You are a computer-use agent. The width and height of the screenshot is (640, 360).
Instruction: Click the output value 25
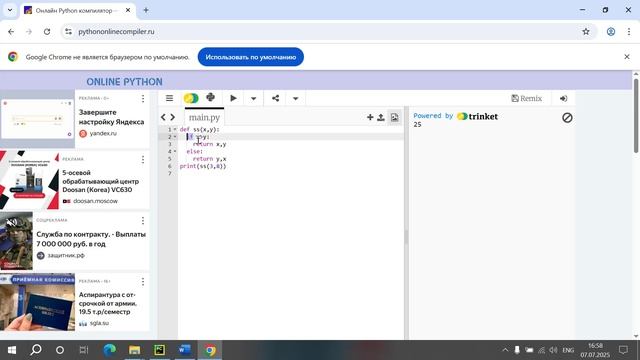click(x=417, y=124)
